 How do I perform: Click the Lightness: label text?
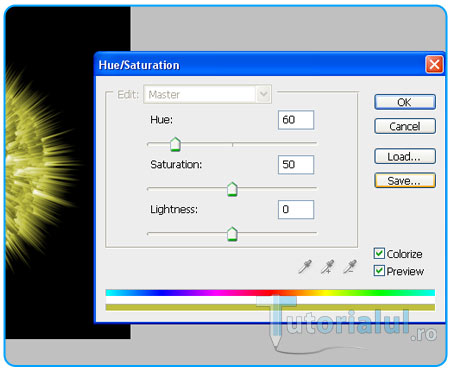pos(174,209)
